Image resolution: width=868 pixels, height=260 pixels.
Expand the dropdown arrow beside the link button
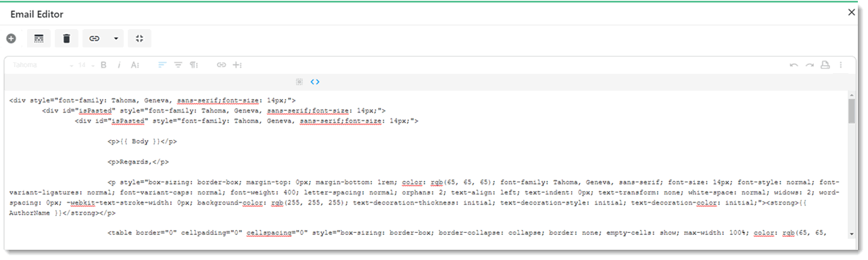(x=116, y=39)
